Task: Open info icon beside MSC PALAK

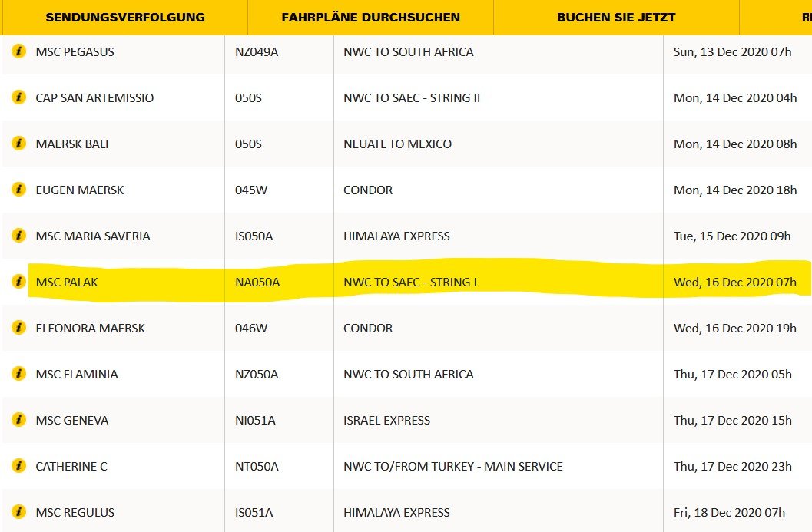Action: (x=19, y=282)
